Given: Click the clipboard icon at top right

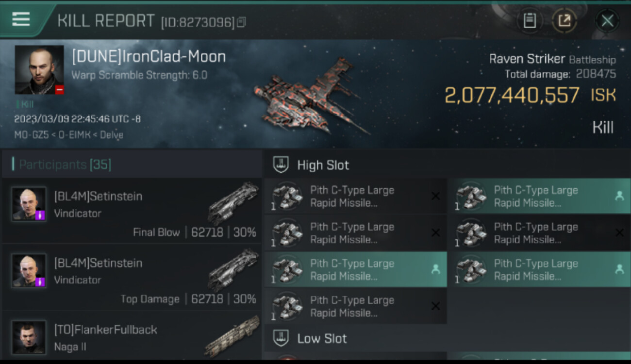Looking at the screenshot, I should pyautogui.click(x=530, y=21).
